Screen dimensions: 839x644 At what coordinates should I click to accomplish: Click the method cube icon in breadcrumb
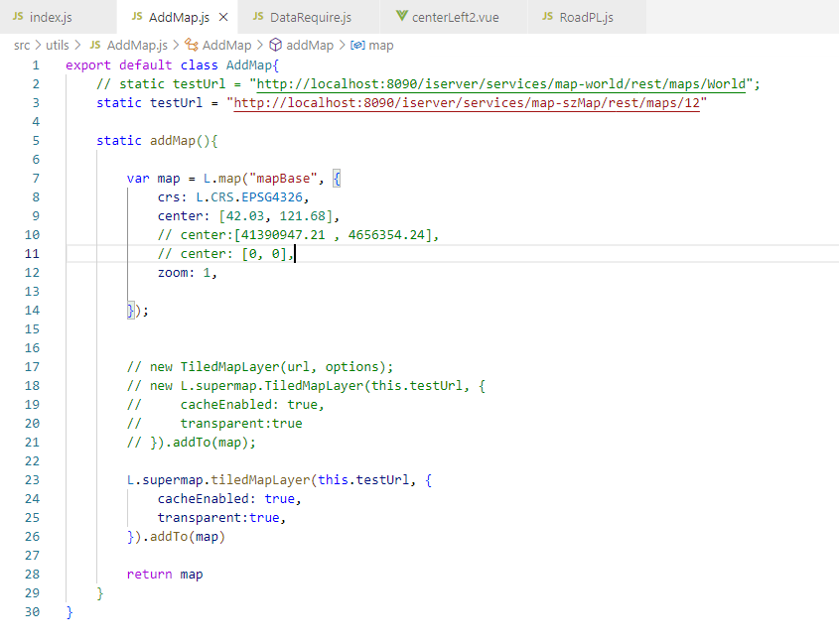[275, 46]
